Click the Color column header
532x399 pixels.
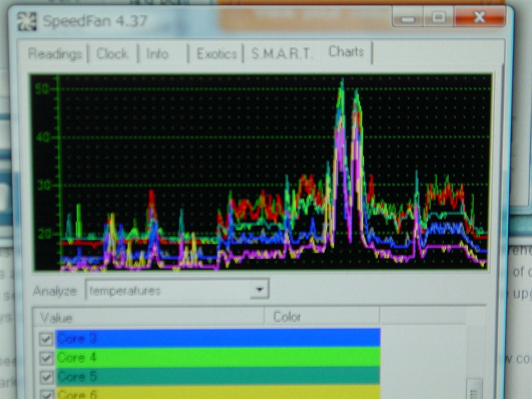[322, 317]
